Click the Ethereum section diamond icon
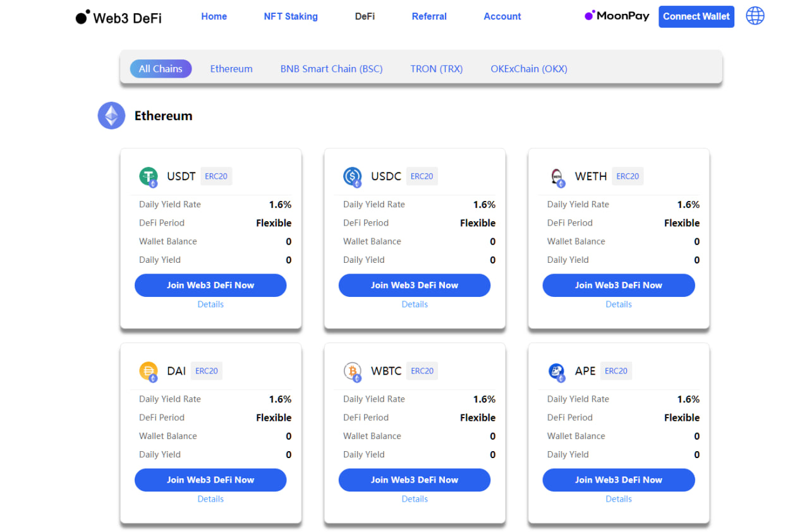Screen dimensions: 809x532 click(111, 116)
